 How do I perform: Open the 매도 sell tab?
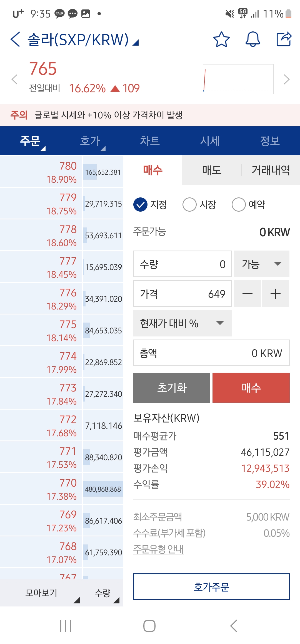[x=212, y=170]
